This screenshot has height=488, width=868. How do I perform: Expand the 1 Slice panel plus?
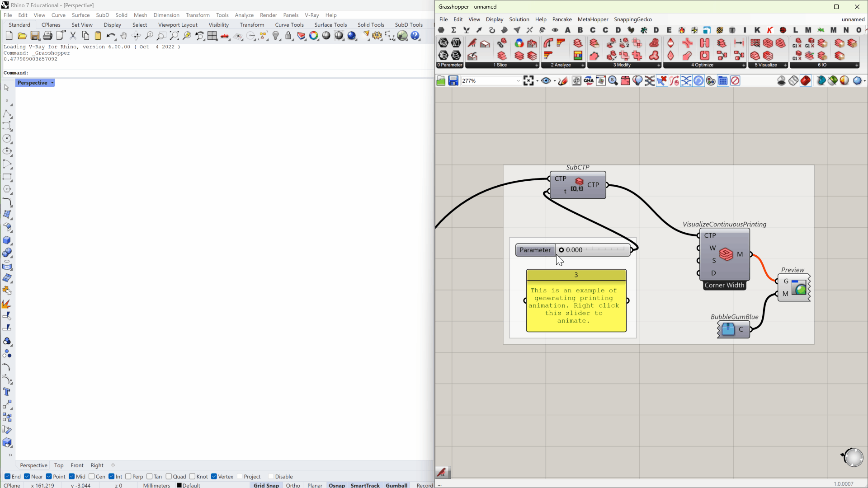click(x=537, y=65)
